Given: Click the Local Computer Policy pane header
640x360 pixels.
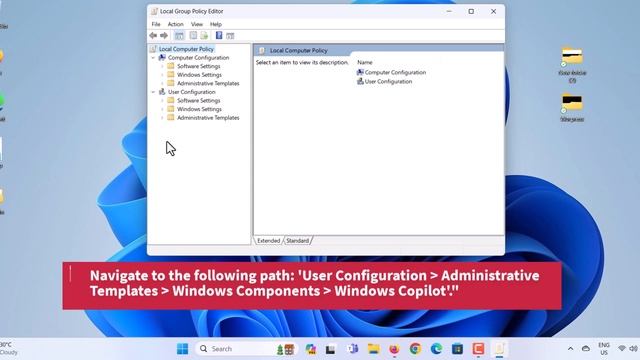Looking at the screenshot, I should pos(299,51).
